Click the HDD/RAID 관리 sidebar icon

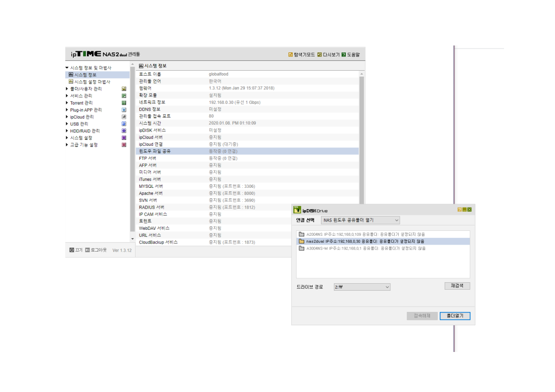[x=124, y=131]
